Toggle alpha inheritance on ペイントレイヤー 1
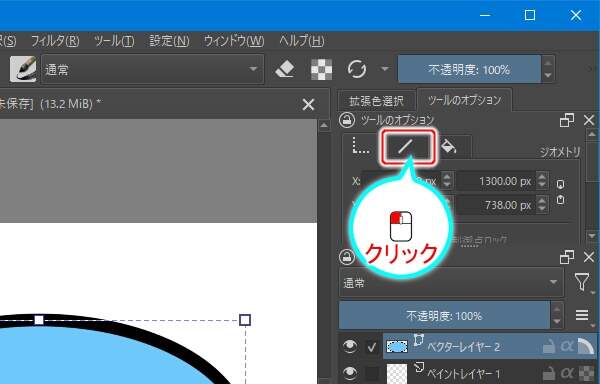600x384 pixels. 566,373
